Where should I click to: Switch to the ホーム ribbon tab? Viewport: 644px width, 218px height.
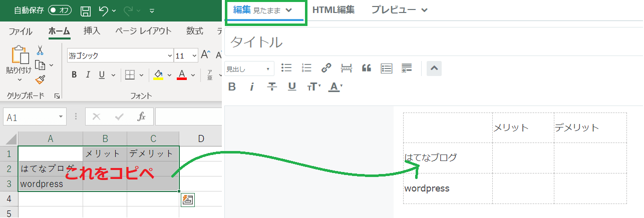tap(59, 31)
